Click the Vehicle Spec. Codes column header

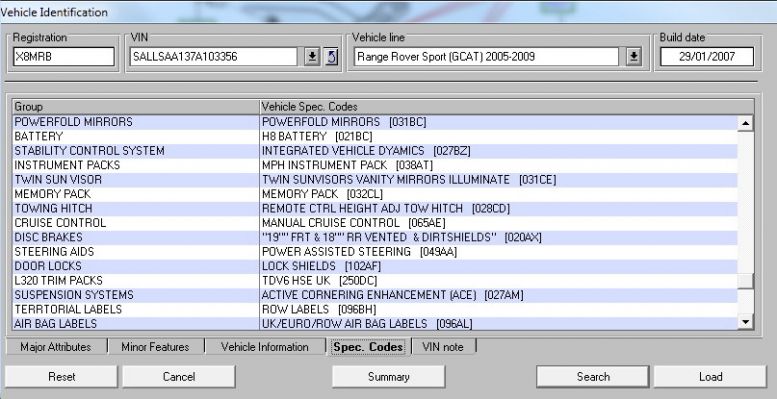[x=507, y=107]
